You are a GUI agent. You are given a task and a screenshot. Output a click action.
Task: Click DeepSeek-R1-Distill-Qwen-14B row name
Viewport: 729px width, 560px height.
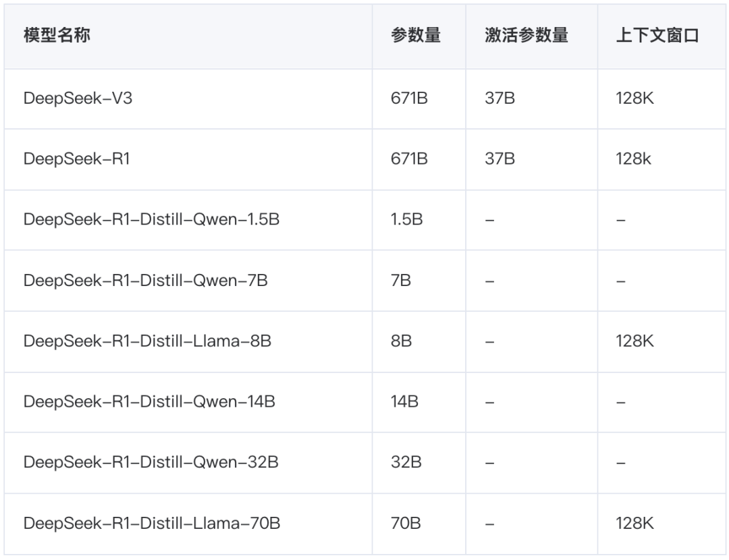[x=149, y=402]
